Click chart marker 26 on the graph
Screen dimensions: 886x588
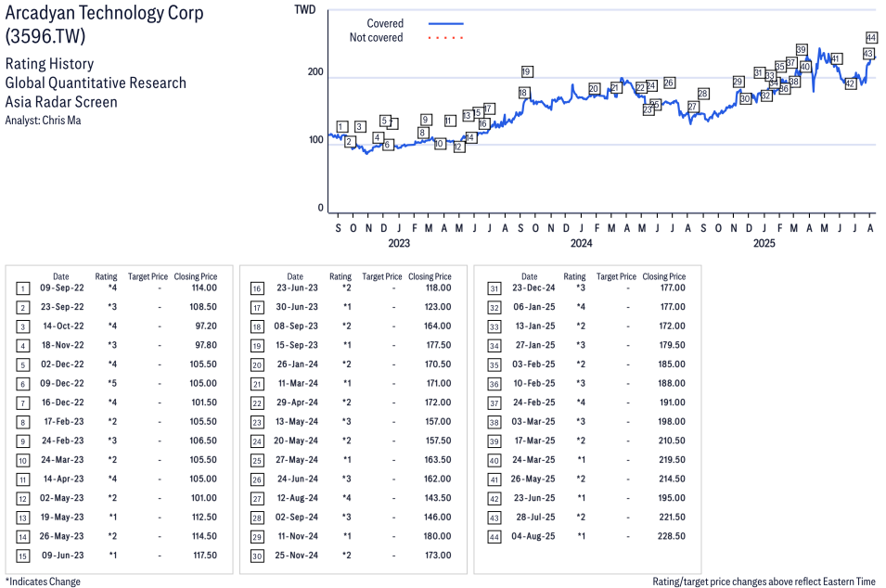669,83
